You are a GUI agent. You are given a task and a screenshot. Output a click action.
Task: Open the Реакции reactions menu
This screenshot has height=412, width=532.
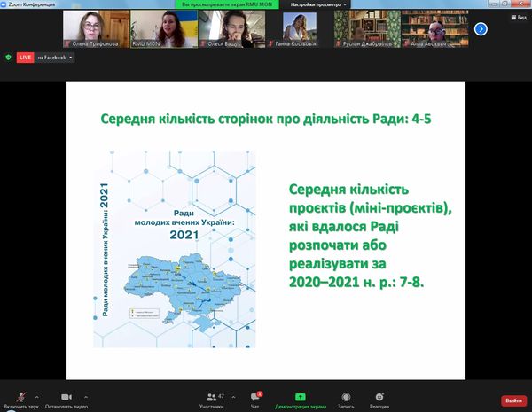coord(379,397)
